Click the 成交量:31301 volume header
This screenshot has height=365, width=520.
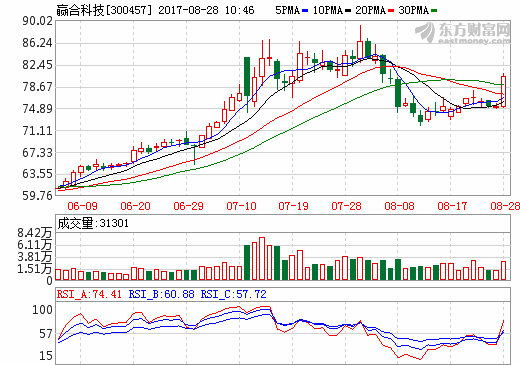coord(93,223)
